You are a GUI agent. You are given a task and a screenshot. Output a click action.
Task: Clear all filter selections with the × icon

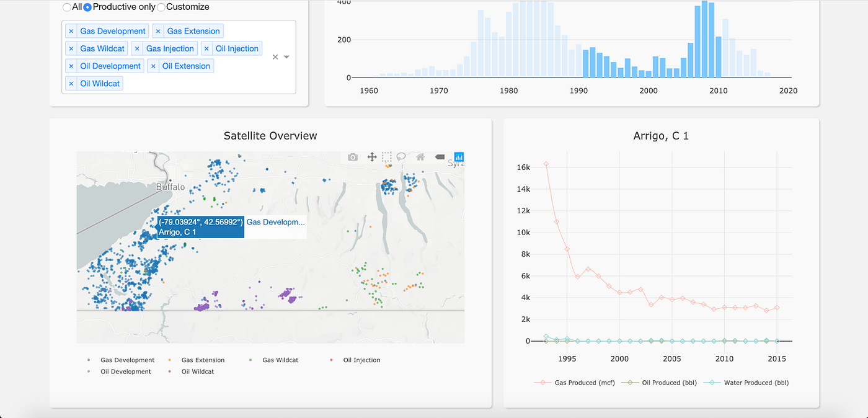(x=275, y=56)
